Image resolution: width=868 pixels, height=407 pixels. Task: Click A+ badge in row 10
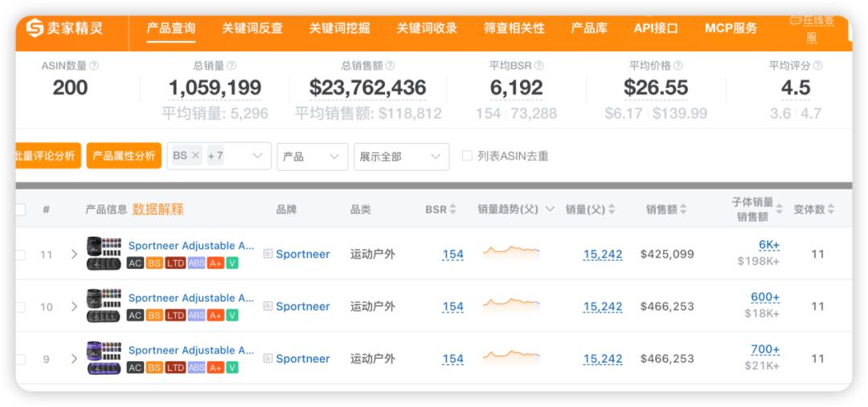pyautogui.click(x=215, y=315)
